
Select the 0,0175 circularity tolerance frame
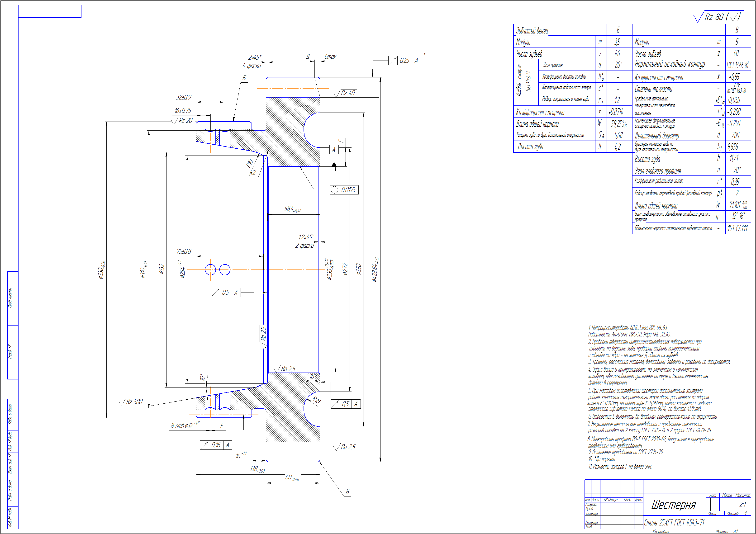[x=344, y=190]
